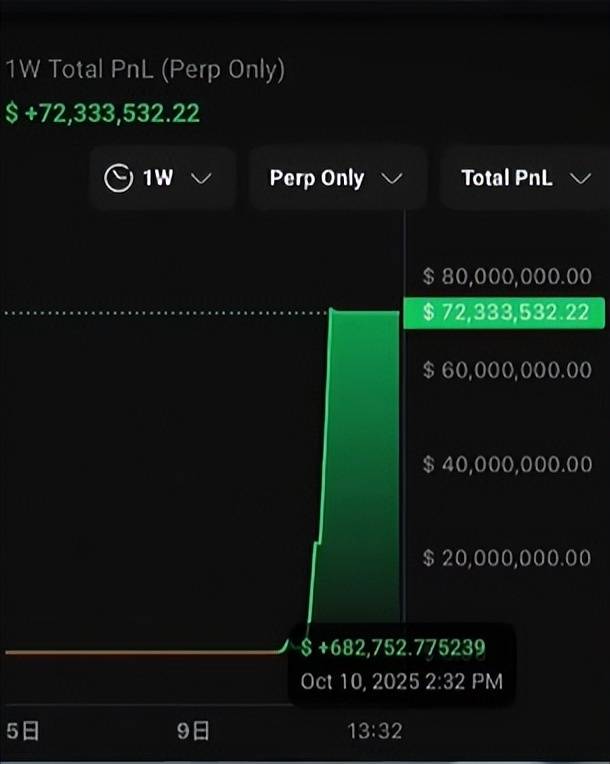This screenshot has width=610, height=764.
Task: Select the Perp Only filter label
Action: pos(317,179)
